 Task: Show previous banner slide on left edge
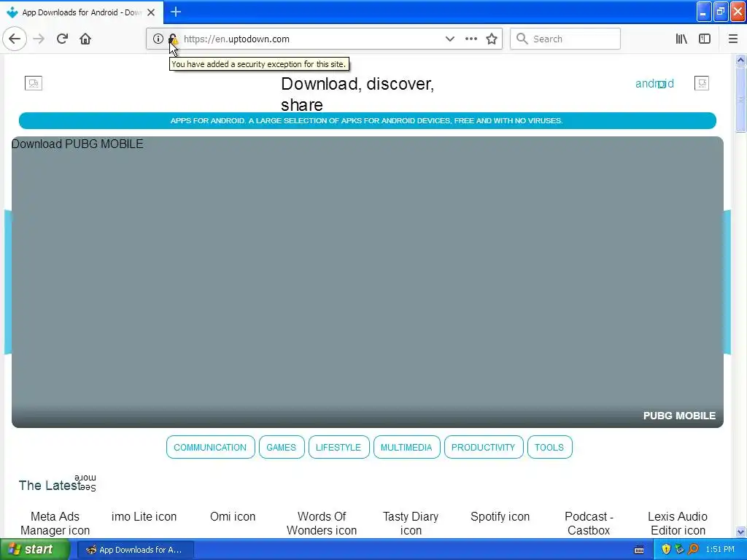7,282
